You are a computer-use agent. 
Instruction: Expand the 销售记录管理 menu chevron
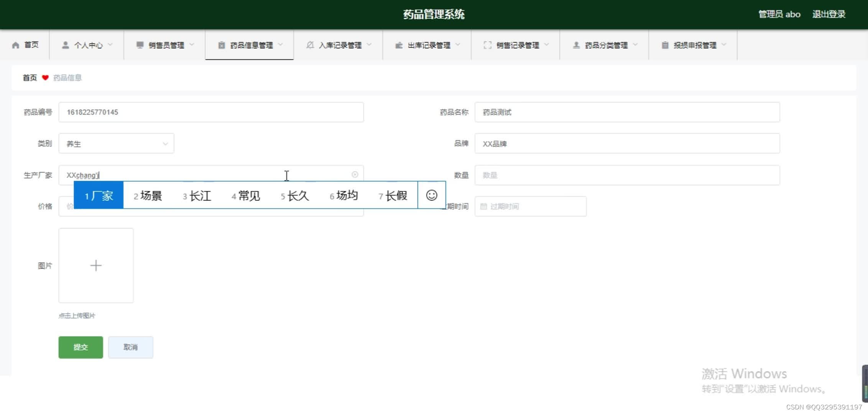coord(547,45)
